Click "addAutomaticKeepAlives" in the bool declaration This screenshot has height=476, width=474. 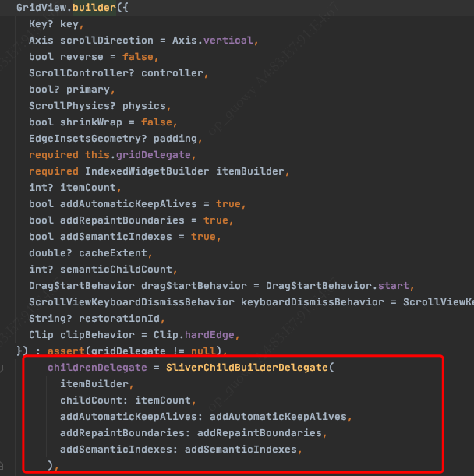coord(129,204)
